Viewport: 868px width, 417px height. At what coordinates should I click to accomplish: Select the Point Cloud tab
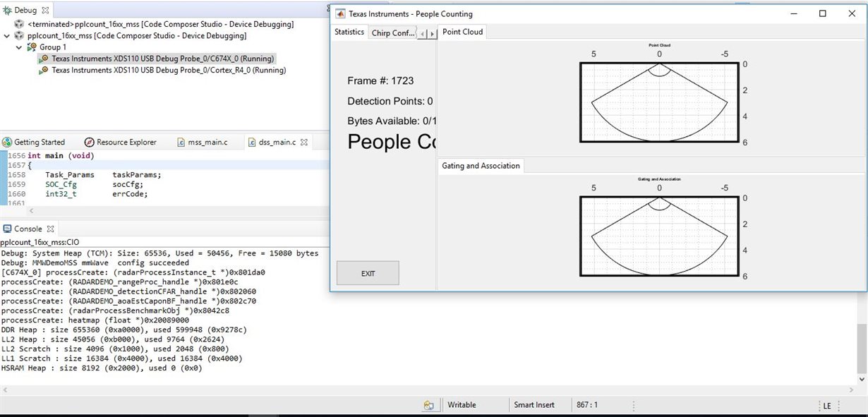click(462, 32)
